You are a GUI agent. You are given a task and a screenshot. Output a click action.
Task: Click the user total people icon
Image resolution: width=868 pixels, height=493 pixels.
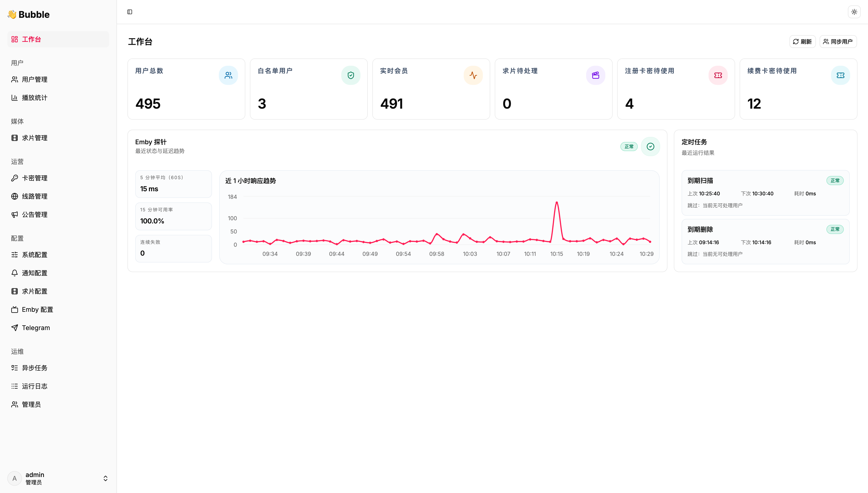click(228, 75)
